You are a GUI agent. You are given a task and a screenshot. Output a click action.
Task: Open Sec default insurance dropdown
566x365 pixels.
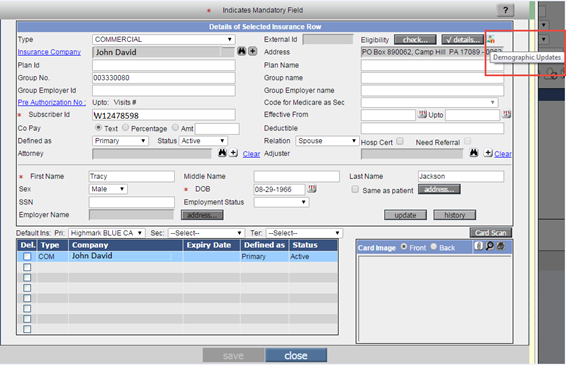pos(206,233)
